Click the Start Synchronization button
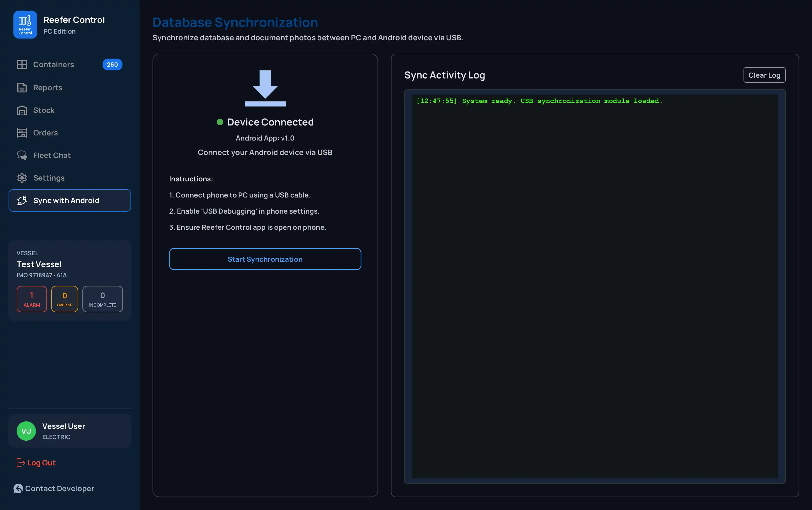 (265, 259)
